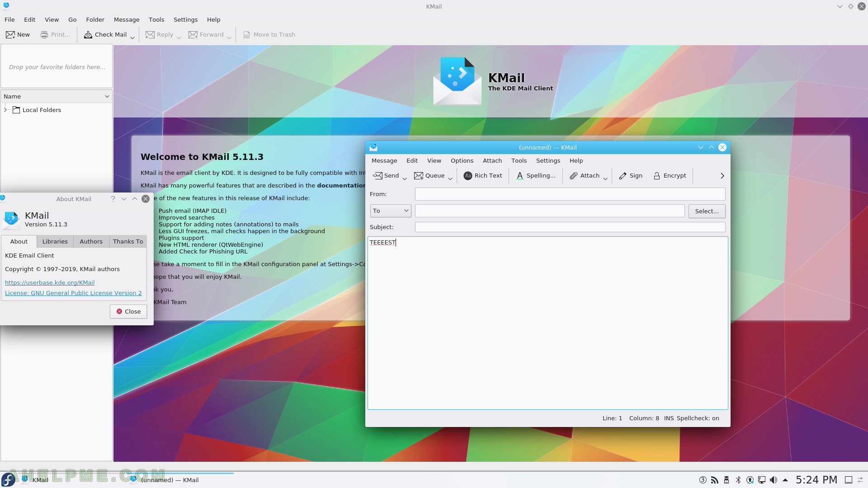Click the KDE Connect display tray icon
868x488 pixels.
[x=762, y=480]
